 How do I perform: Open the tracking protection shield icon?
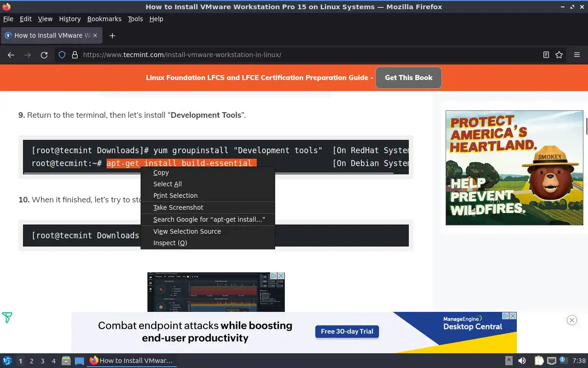[x=62, y=55]
